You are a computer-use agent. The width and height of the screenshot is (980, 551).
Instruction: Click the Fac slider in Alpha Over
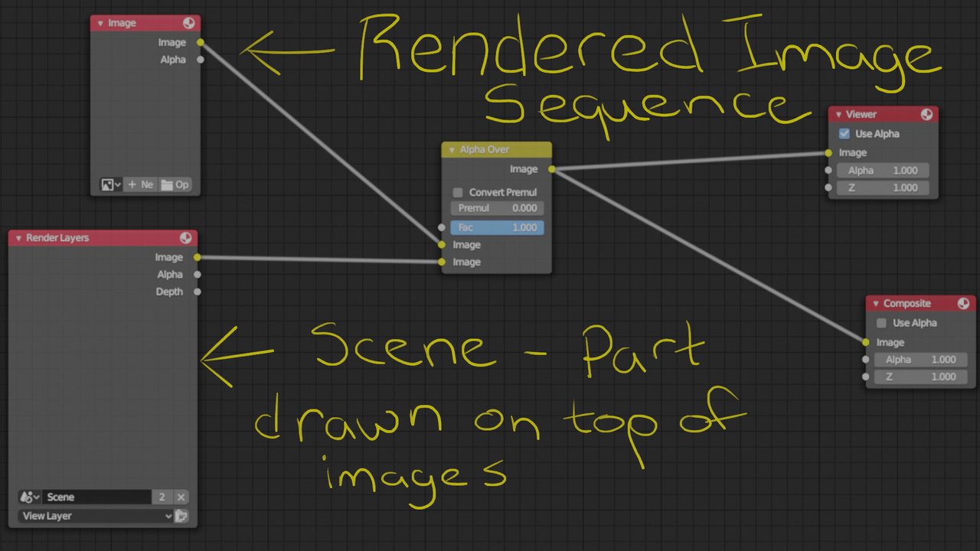tap(497, 227)
